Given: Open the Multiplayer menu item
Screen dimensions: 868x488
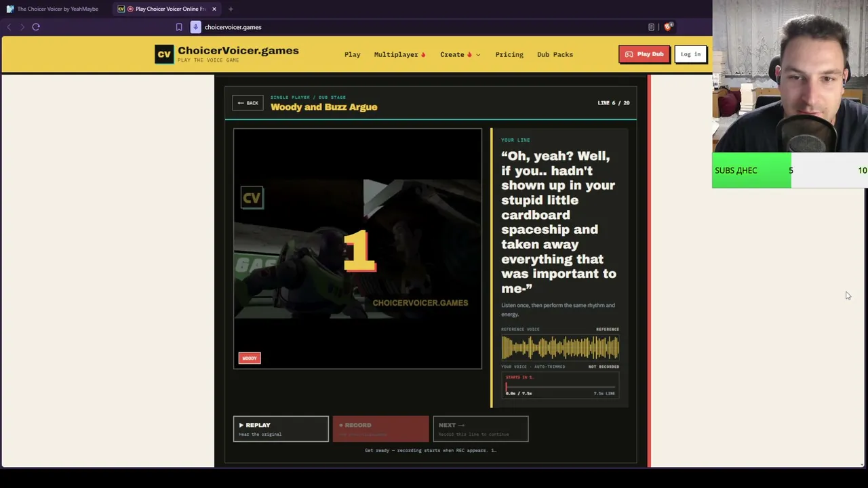Looking at the screenshot, I should pos(399,54).
